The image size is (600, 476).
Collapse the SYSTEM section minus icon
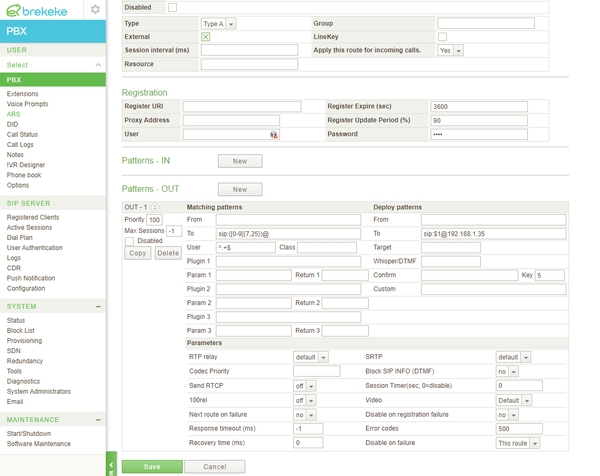coord(98,306)
